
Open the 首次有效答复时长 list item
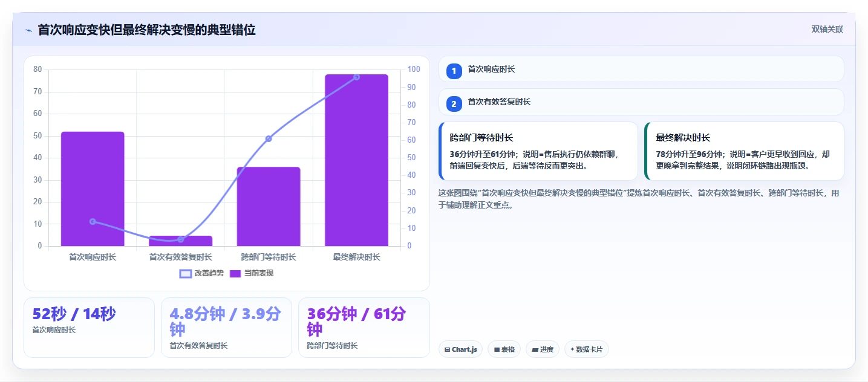click(x=641, y=102)
